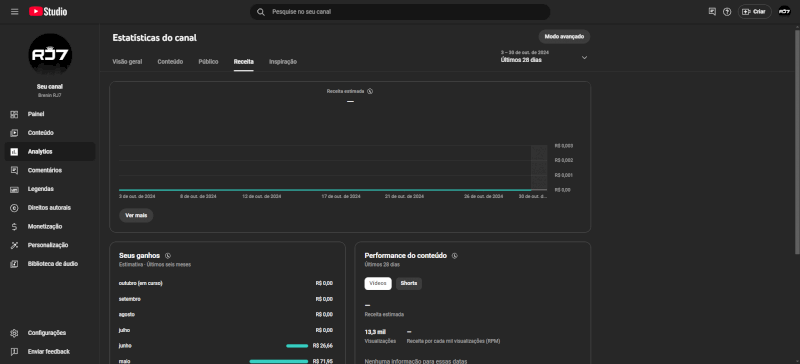This screenshot has width=800, height=364.
Task: Click the Comentários sidebar icon
Action: coord(14,170)
